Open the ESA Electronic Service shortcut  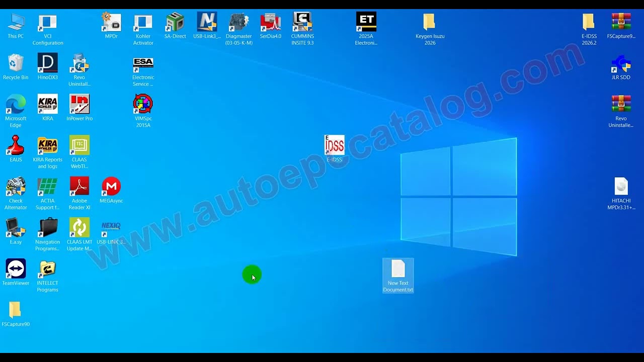coord(143,70)
